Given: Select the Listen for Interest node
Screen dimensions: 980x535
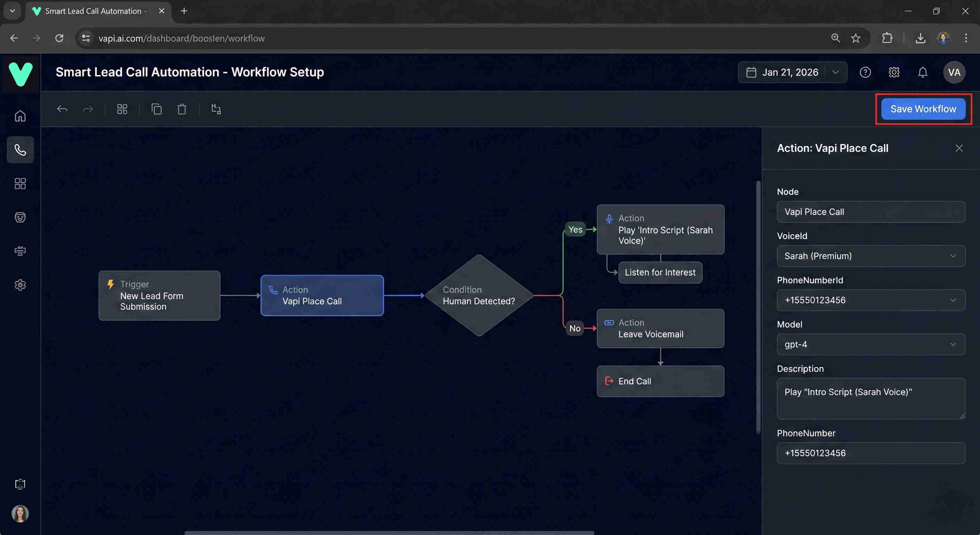Looking at the screenshot, I should pos(660,273).
